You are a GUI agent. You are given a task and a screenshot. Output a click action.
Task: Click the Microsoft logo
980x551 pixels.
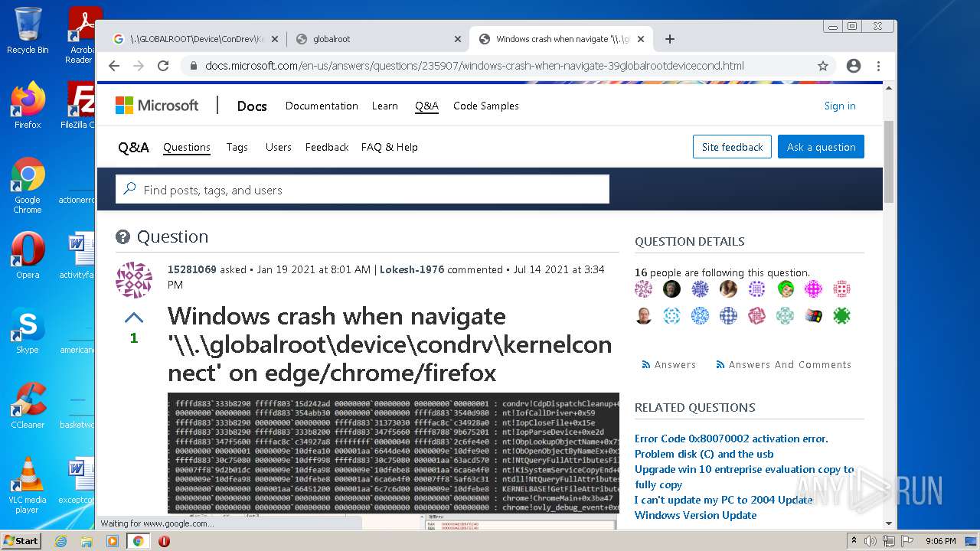click(x=157, y=106)
